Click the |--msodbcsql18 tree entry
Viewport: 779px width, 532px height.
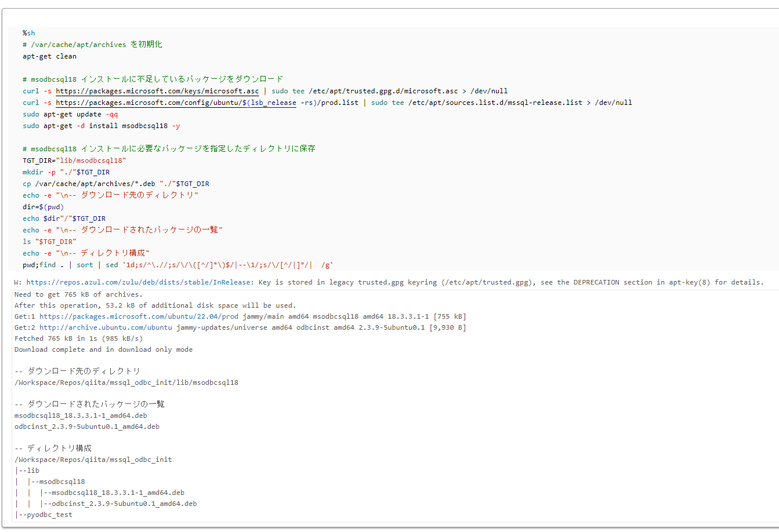coord(56,482)
